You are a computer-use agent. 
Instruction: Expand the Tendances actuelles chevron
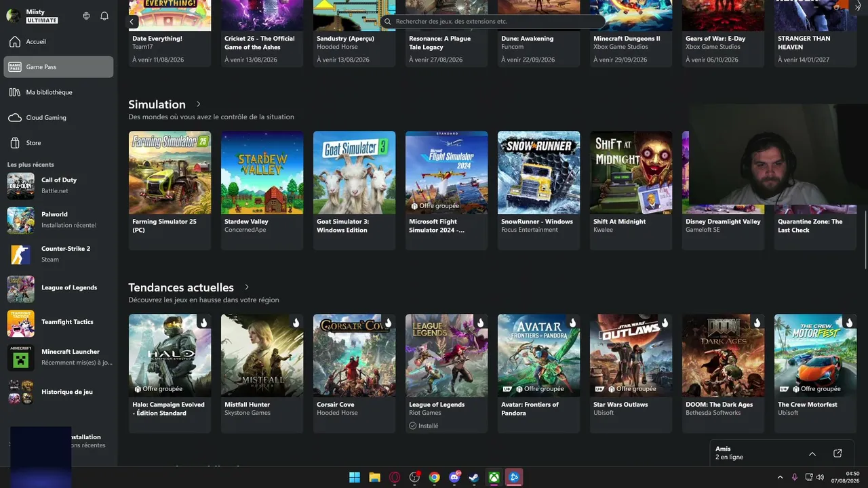pos(247,287)
